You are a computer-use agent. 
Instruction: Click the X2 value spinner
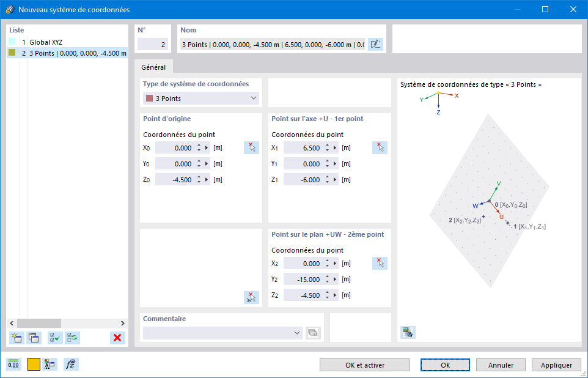(x=328, y=264)
